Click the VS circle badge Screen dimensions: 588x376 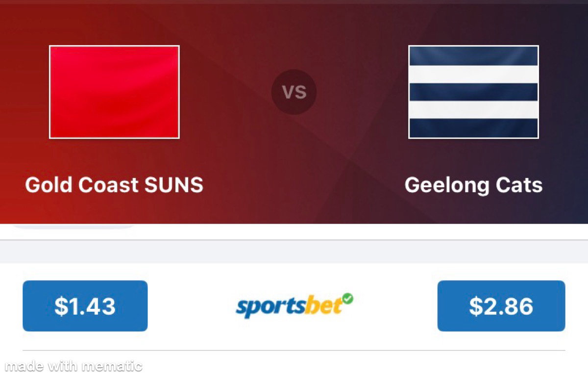(x=294, y=92)
